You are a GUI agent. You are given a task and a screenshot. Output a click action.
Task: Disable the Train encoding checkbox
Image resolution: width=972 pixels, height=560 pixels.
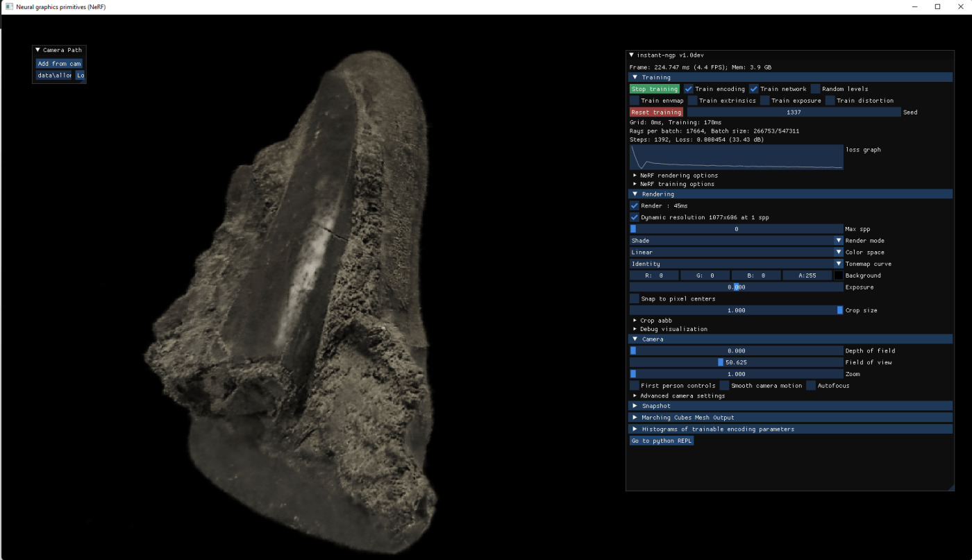pyautogui.click(x=689, y=89)
